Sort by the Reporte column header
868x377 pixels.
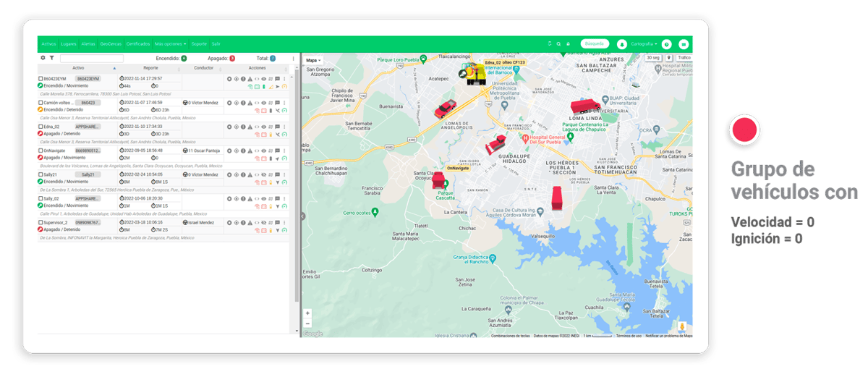pyautogui.click(x=150, y=68)
